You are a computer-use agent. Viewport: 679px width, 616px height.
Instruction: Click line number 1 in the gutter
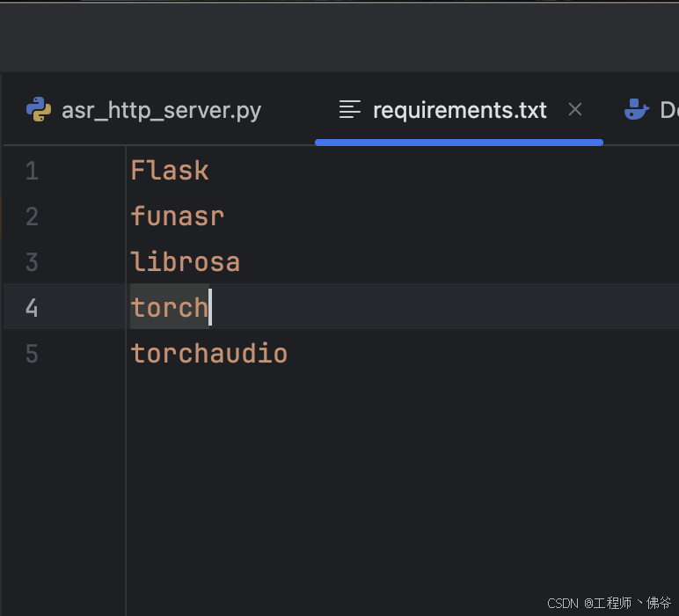[32, 171]
